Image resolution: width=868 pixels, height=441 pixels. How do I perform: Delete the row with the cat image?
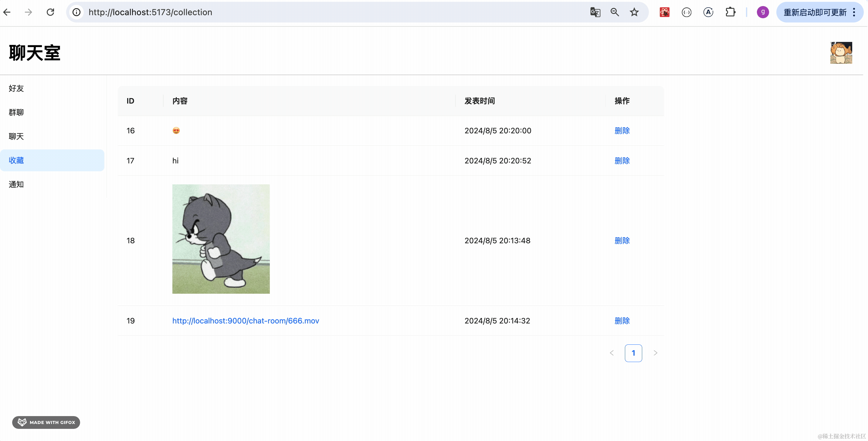point(622,241)
